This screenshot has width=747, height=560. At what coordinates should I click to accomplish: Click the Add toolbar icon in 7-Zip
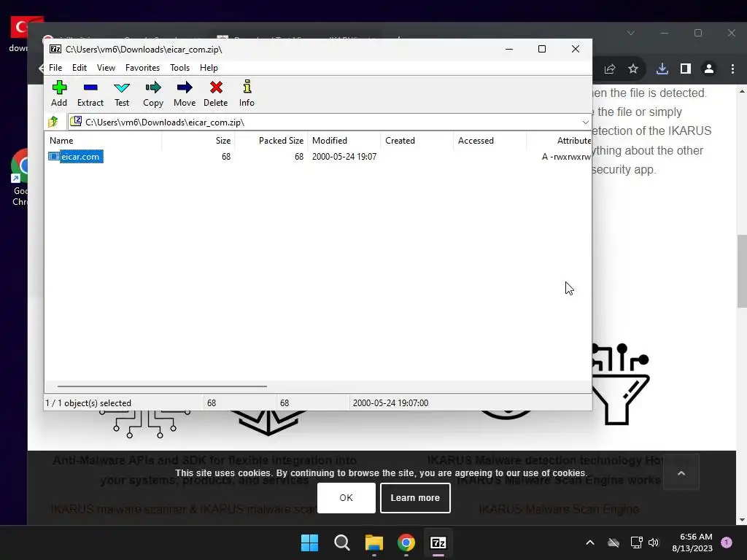[59, 93]
